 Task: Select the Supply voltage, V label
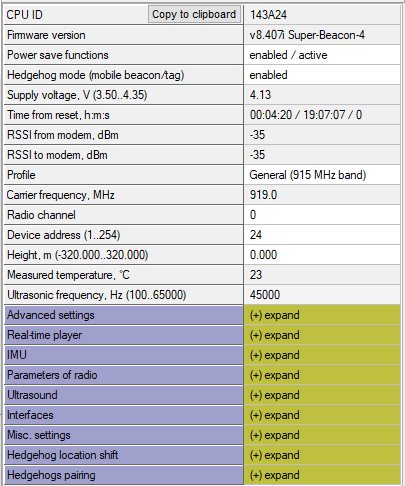click(x=77, y=95)
